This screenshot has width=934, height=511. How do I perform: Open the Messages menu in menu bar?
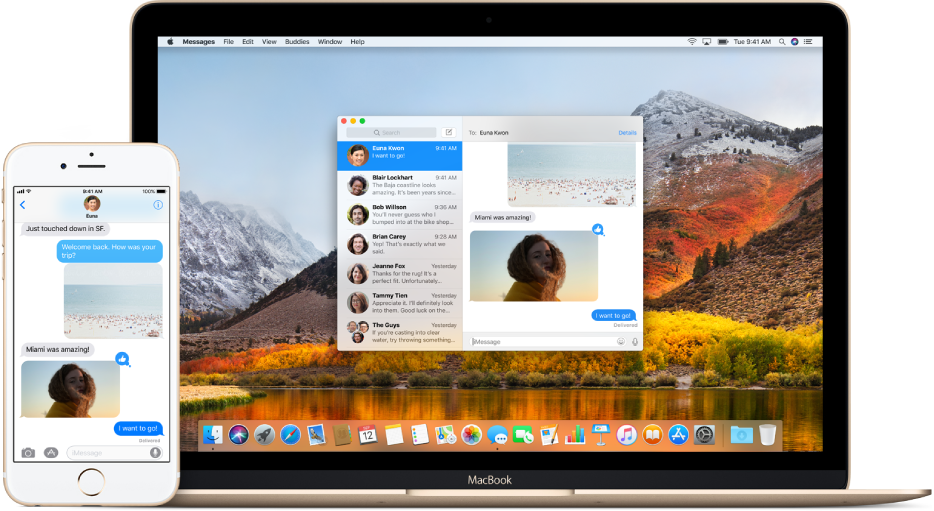[198, 42]
